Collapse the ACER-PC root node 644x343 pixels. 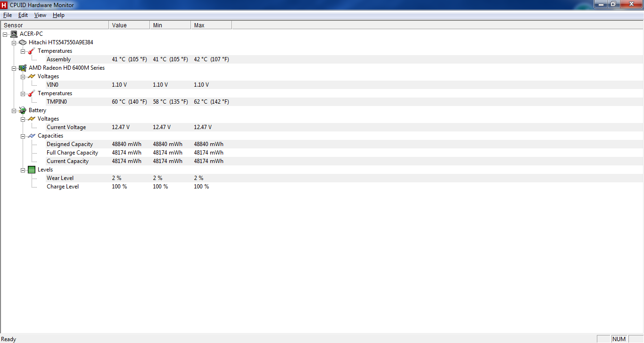[5, 34]
